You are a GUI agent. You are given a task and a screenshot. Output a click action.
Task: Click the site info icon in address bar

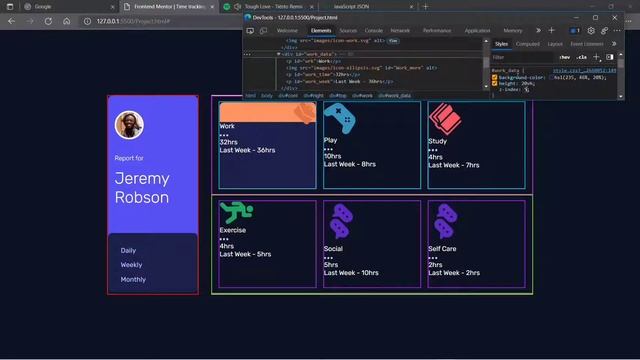pos(87,21)
